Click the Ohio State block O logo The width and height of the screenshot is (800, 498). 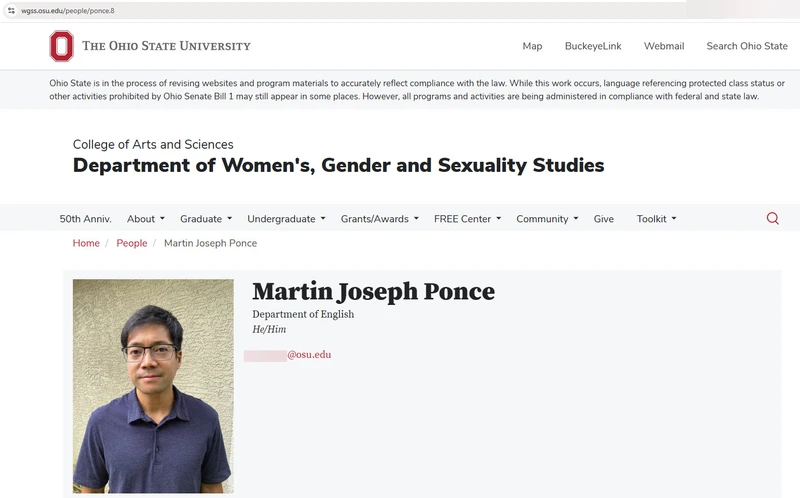click(x=61, y=46)
